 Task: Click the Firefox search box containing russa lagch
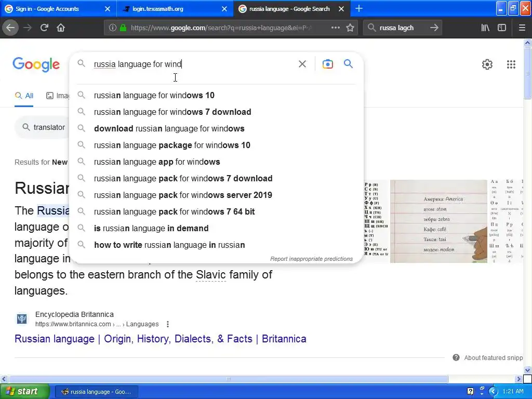click(x=402, y=28)
